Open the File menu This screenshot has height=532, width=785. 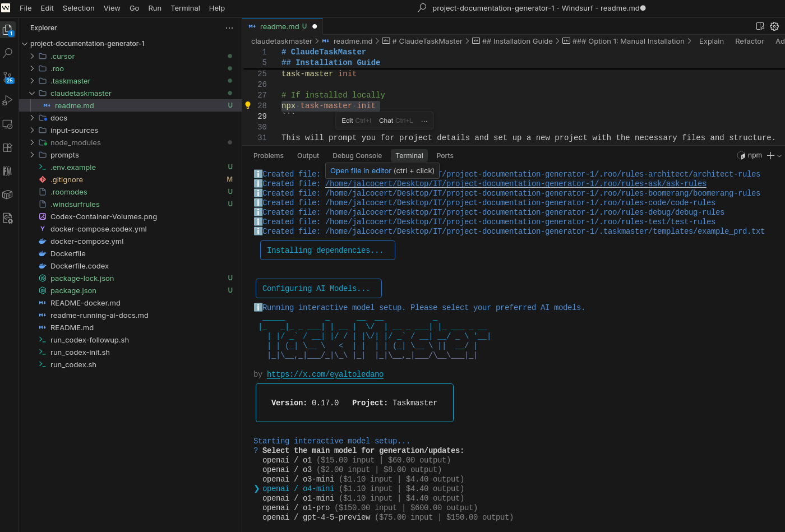(26, 8)
